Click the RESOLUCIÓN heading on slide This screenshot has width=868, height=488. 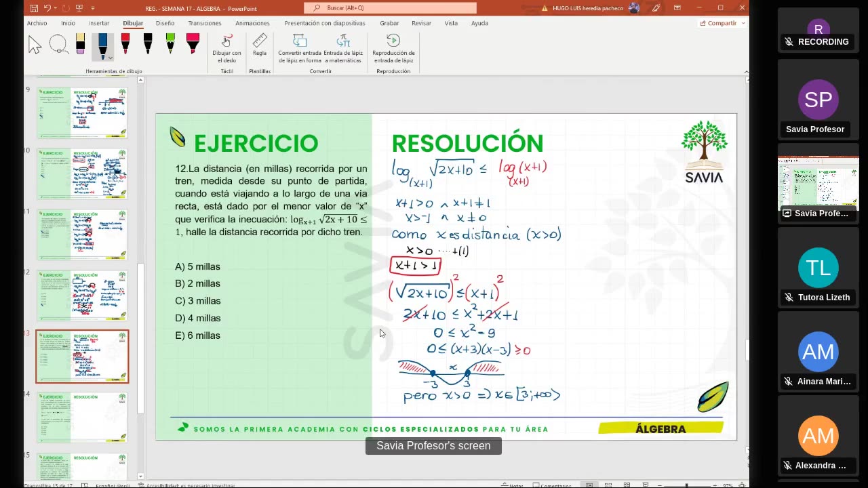467,144
